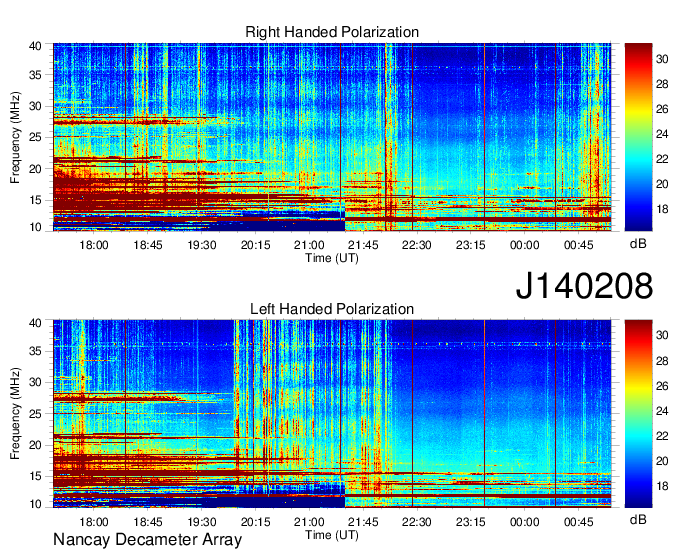Click the 30 MHz tick of Right Handed plot
Image resolution: width=680 pixels, height=552 pixels.
35,106
